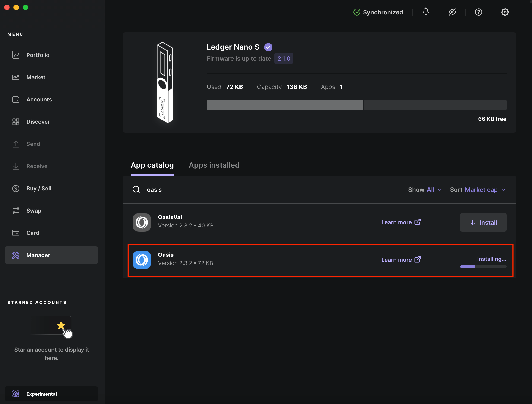
Task: Click Learn more link for OasisVal app
Action: pos(400,222)
